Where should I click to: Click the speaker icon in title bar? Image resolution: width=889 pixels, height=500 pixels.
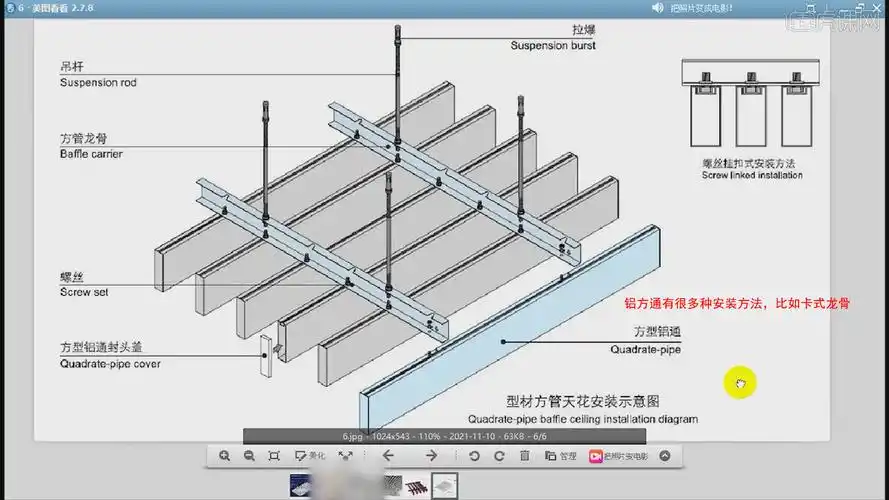657,8
